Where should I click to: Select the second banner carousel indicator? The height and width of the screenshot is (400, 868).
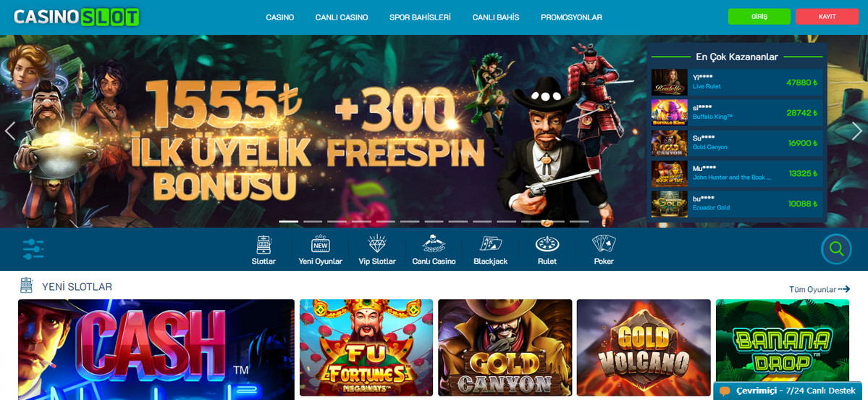click(x=313, y=222)
